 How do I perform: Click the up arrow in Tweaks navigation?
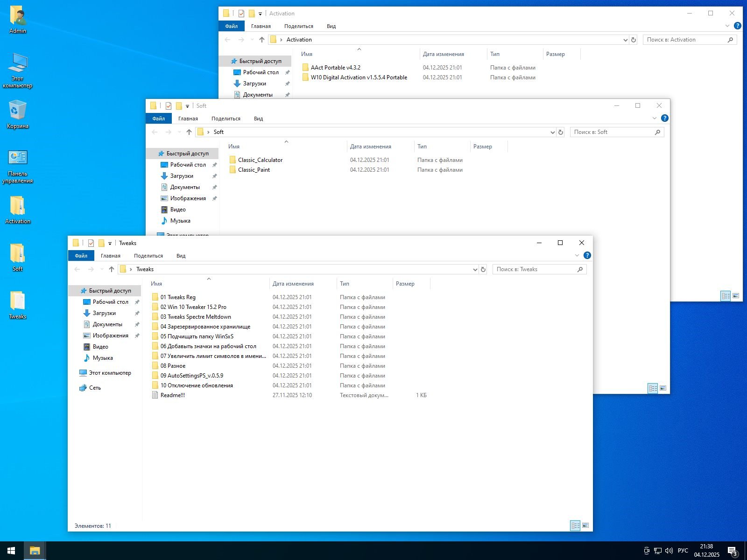point(112,269)
